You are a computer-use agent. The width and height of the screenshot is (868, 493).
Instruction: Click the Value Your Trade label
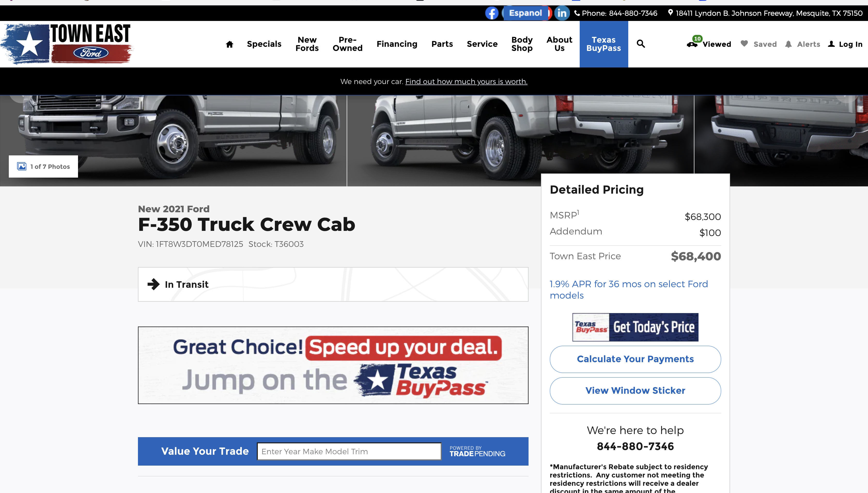click(x=205, y=451)
